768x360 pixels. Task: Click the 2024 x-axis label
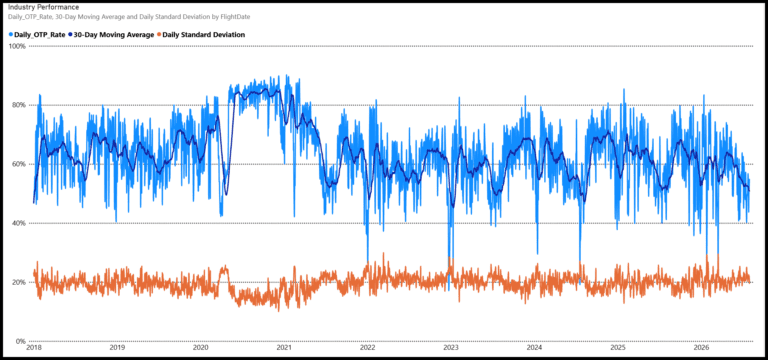(534, 348)
